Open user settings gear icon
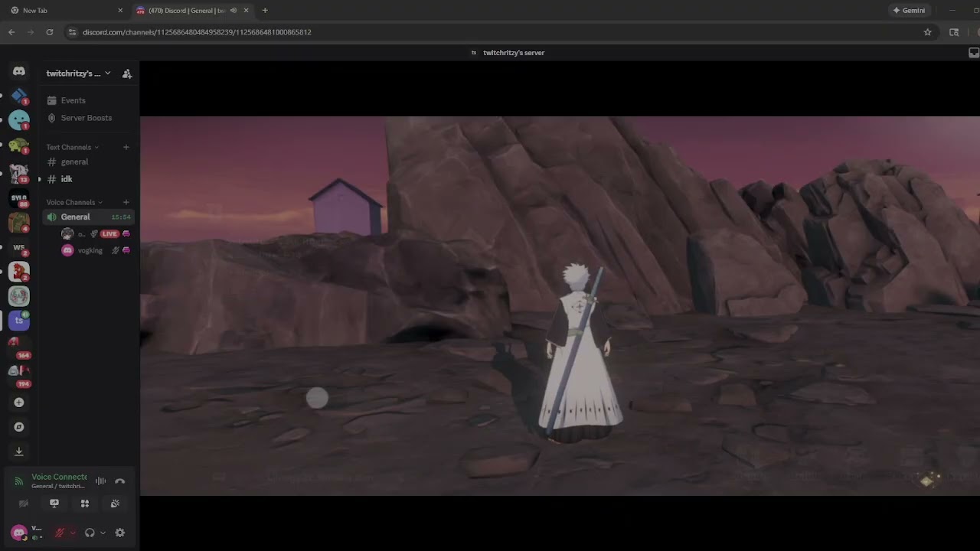 click(120, 533)
